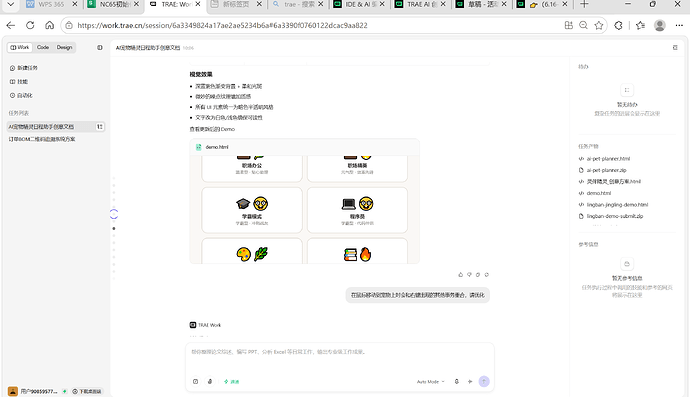Attach a file with the paperclip icon
The image size is (690, 397).
pyautogui.click(x=210, y=382)
